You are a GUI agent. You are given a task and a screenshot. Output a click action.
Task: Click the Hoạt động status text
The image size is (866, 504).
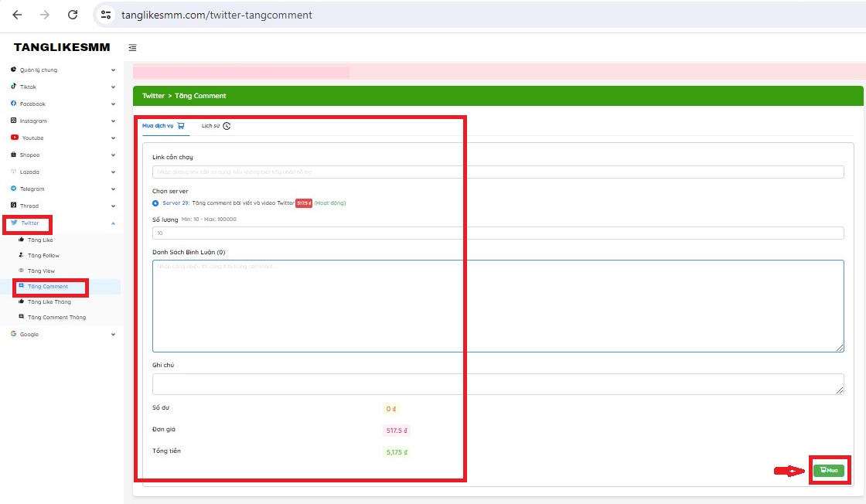(x=329, y=203)
